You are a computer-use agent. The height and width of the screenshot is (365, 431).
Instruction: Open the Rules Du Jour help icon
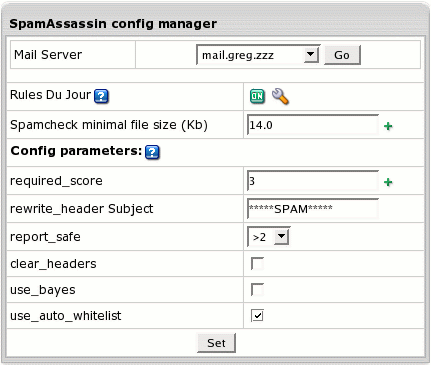[101, 96]
